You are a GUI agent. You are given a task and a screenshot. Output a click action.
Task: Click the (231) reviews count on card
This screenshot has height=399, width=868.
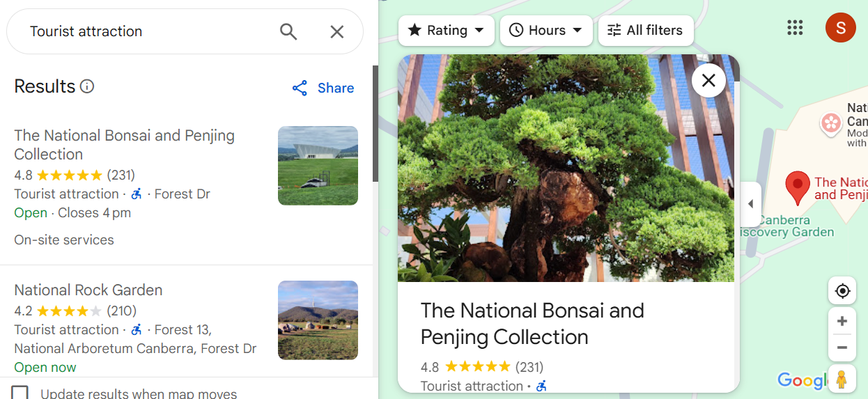pyautogui.click(x=529, y=366)
